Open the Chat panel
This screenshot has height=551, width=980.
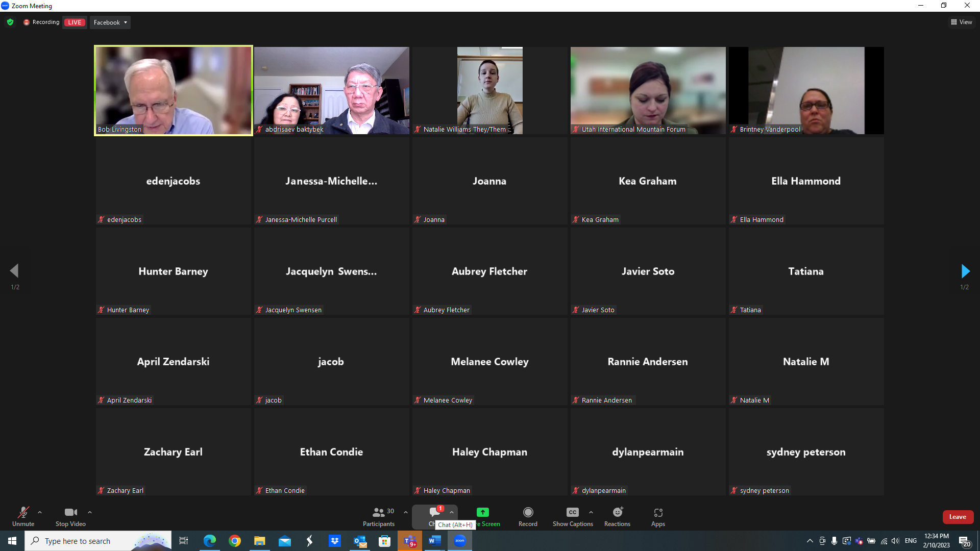click(434, 512)
